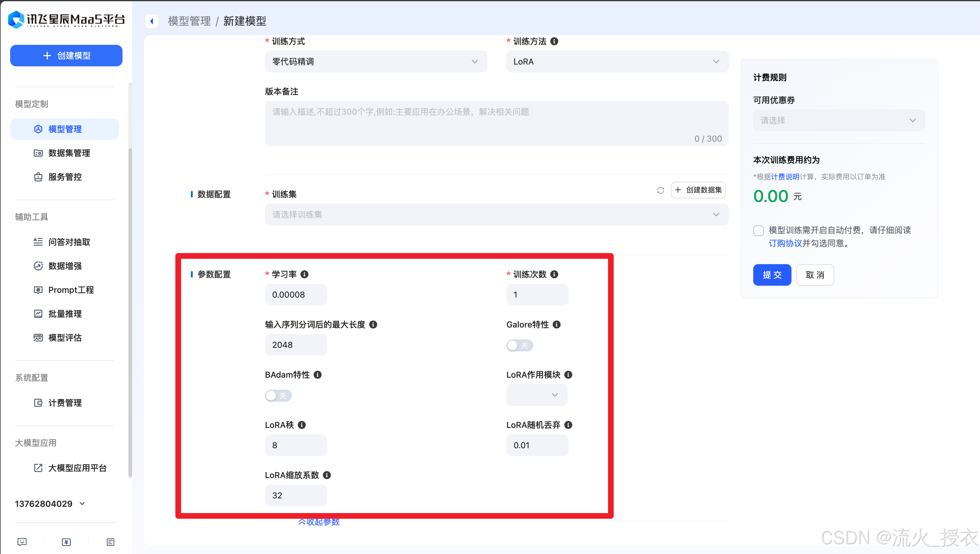Select 问答对抽取 tool

(69, 242)
